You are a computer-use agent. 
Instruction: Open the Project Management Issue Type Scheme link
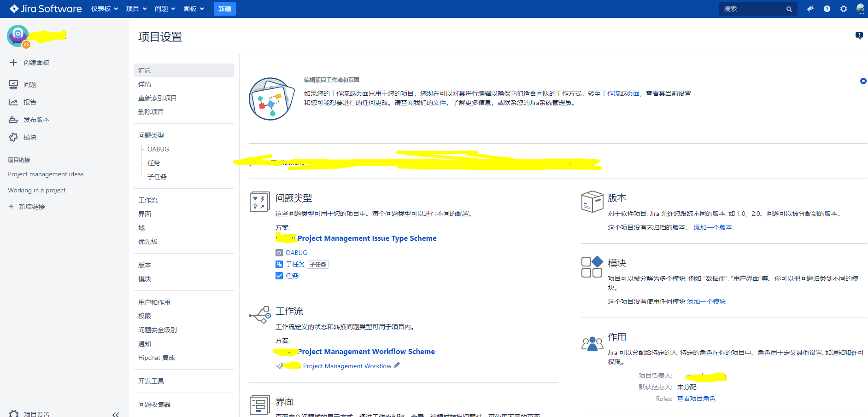click(367, 238)
